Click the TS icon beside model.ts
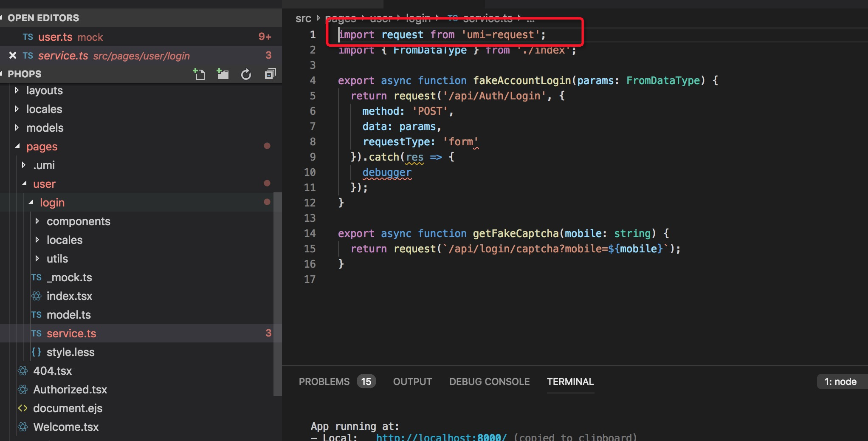Image resolution: width=868 pixels, height=441 pixels. click(37, 315)
